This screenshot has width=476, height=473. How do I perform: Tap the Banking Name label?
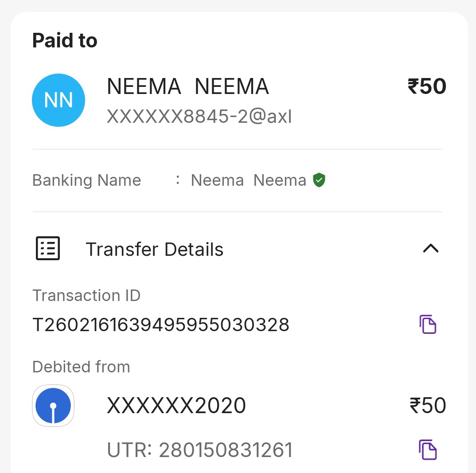pyautogui.click(x=87, y=180)
